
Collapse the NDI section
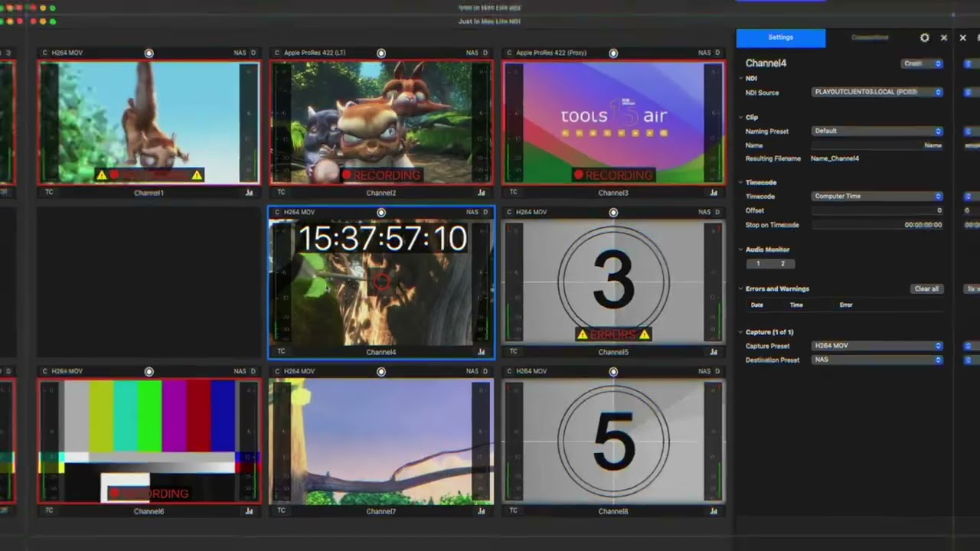(740, 78)
